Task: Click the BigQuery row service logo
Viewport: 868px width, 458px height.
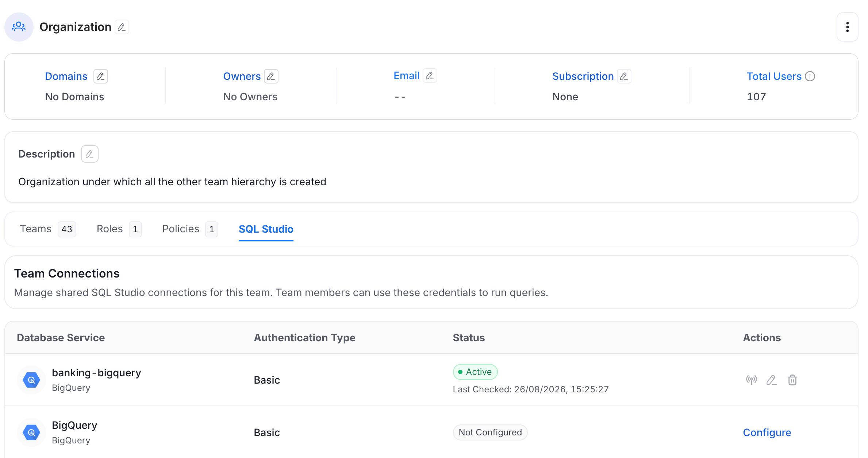Action: [31, 432]
